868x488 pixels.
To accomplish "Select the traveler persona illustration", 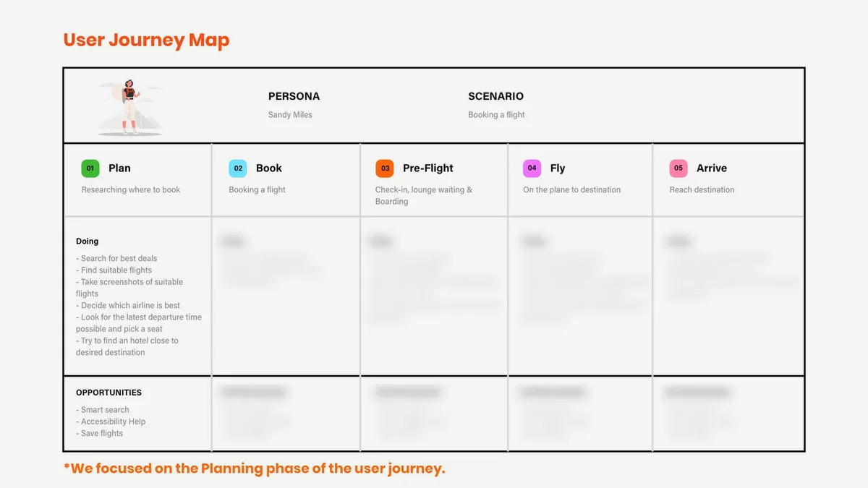I will (x=130, y=107).
